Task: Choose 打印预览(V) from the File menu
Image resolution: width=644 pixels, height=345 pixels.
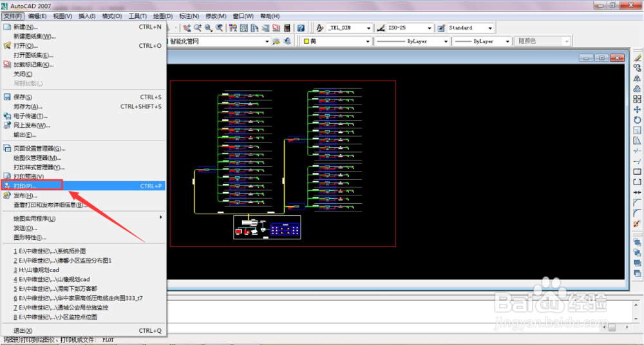Action: (x=83, y=177)
